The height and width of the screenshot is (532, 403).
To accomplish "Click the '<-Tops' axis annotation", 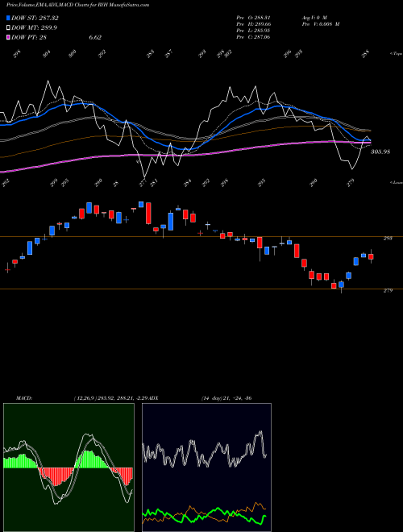I will pyautogui.click(x=396, y=54).
